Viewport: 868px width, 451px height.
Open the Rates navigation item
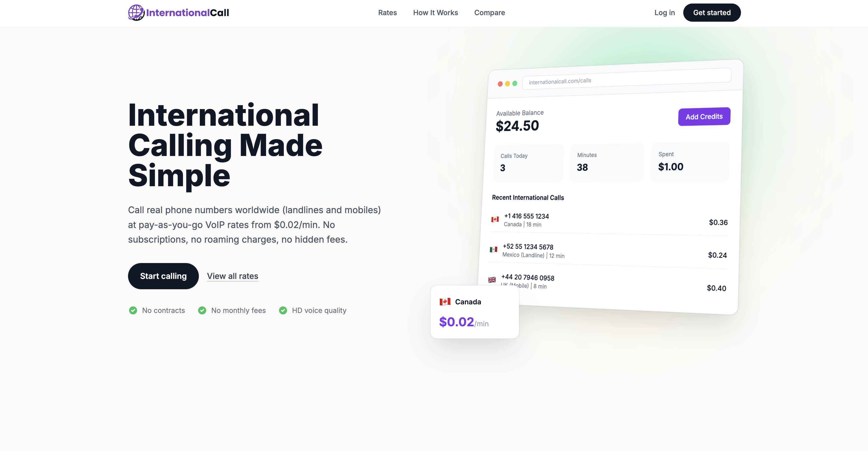[x=388, y=12]
